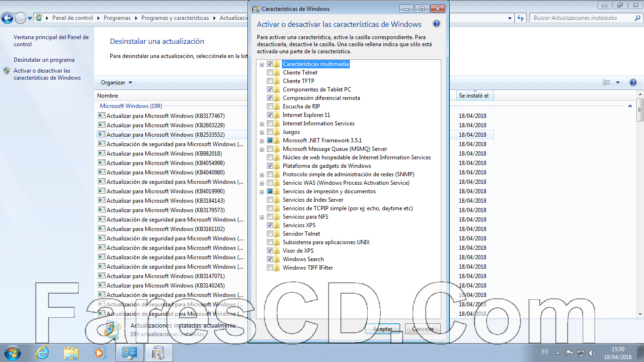Viewport: 644px width, 362px height.
Task: Expand Servicios de impresión y documentos node
Action: tap(262, 192)
